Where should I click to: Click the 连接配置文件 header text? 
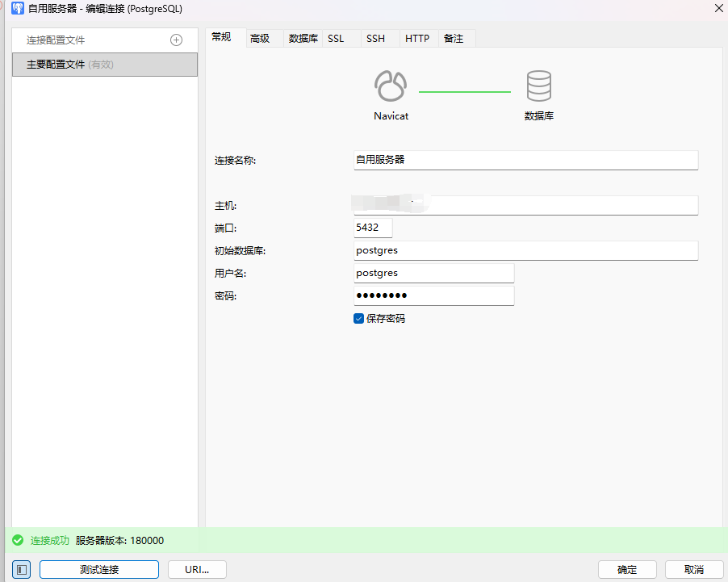click(x=55, y=40)
